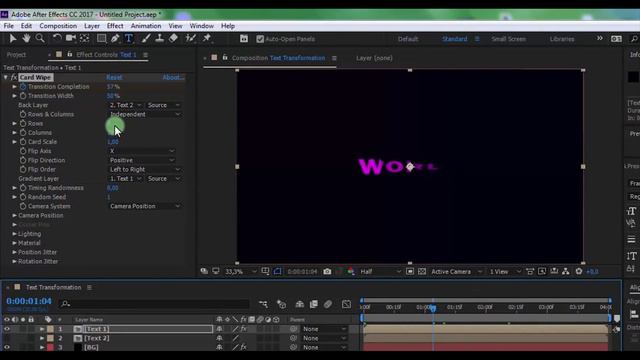Image resolution: width=640 pixels, height=360 pixels.
Task: Open the Flip Direction Positive dropdown
Action: pyautogui.click(x=142, y=160)
